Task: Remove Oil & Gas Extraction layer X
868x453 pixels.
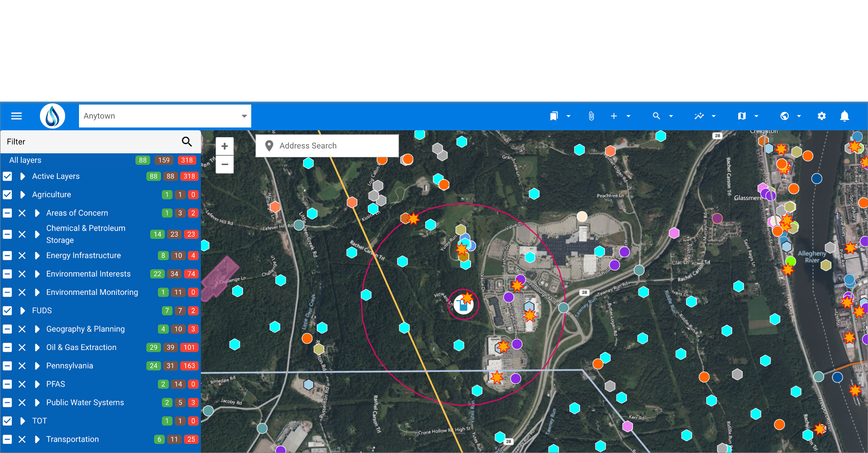Action: coord(22,348)
